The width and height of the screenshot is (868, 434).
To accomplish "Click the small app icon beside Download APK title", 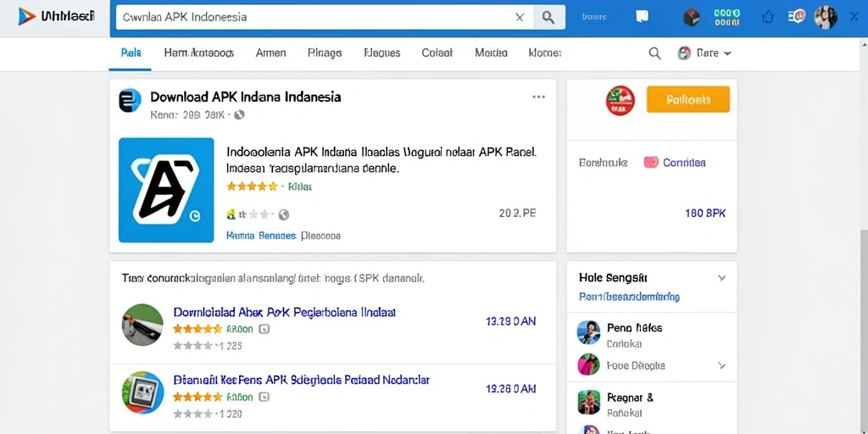I will (130, 101).
